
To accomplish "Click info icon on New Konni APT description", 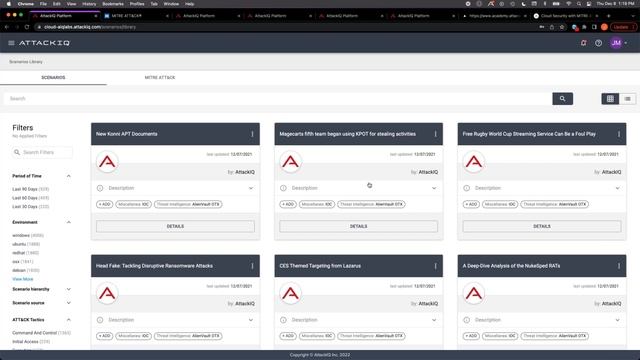I will pyautogui.click(x=100, y=188).
